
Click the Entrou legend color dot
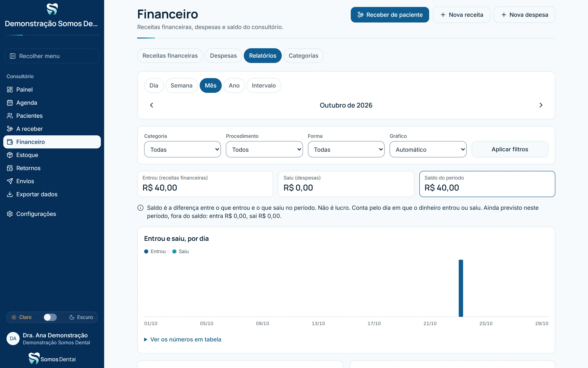tap(146, 251)
